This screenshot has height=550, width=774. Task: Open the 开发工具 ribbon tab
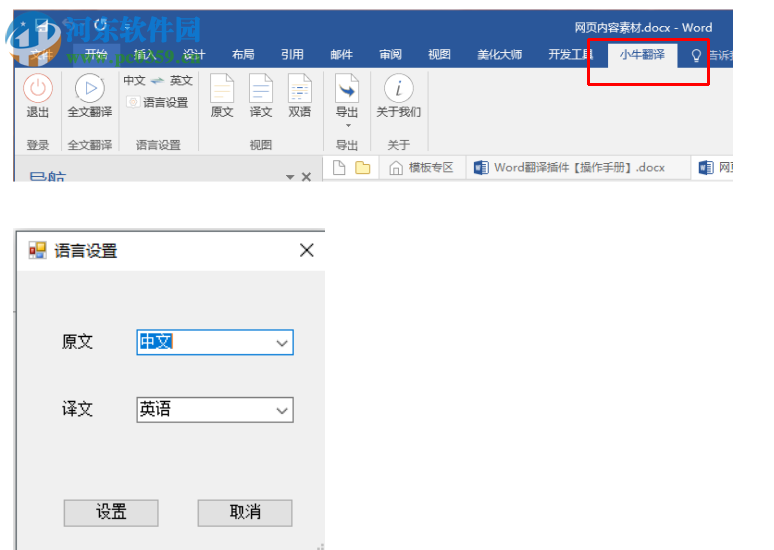point(570,54)
